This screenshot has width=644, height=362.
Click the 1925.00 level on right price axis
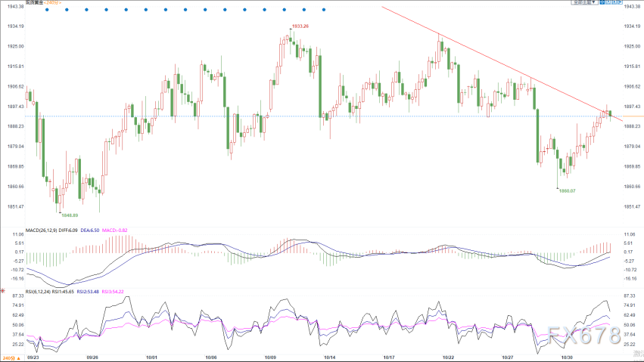tap(632, 46)
